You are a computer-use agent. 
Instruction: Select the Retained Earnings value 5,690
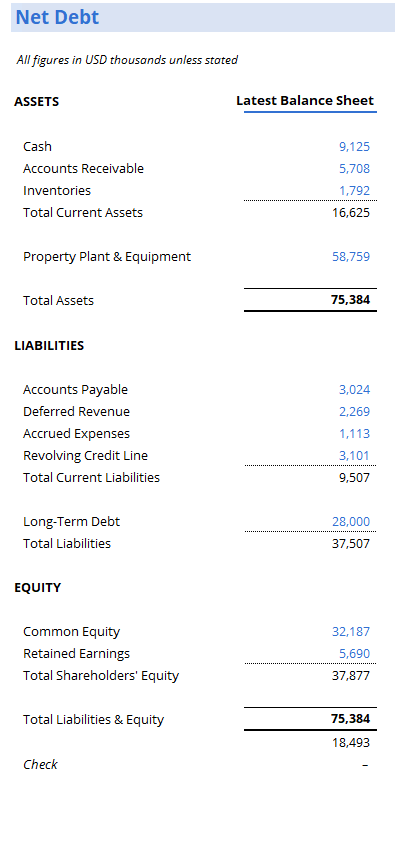coord(354,654)
